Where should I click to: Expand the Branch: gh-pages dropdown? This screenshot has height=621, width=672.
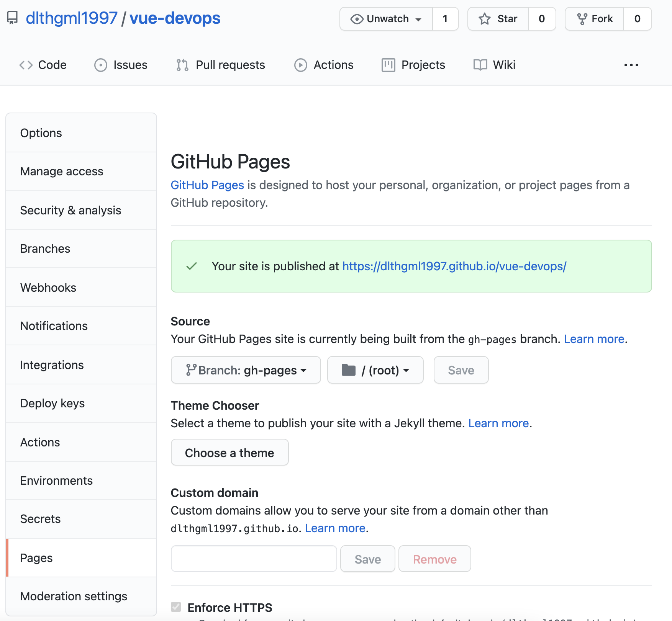tap(246, 370)
